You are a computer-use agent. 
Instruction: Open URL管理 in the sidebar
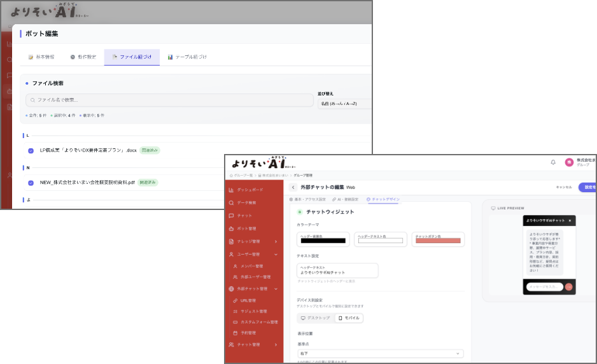coord(248,300)
